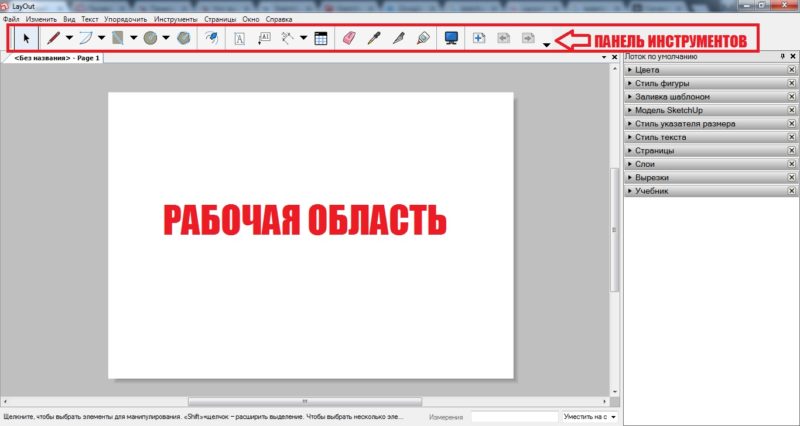Select the arrow Select tool

25,39
